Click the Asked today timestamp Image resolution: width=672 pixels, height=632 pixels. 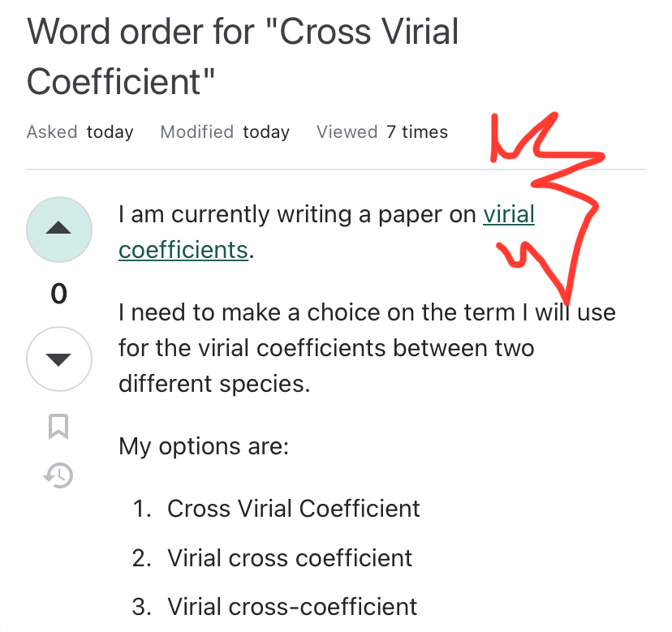pos(80,131)
